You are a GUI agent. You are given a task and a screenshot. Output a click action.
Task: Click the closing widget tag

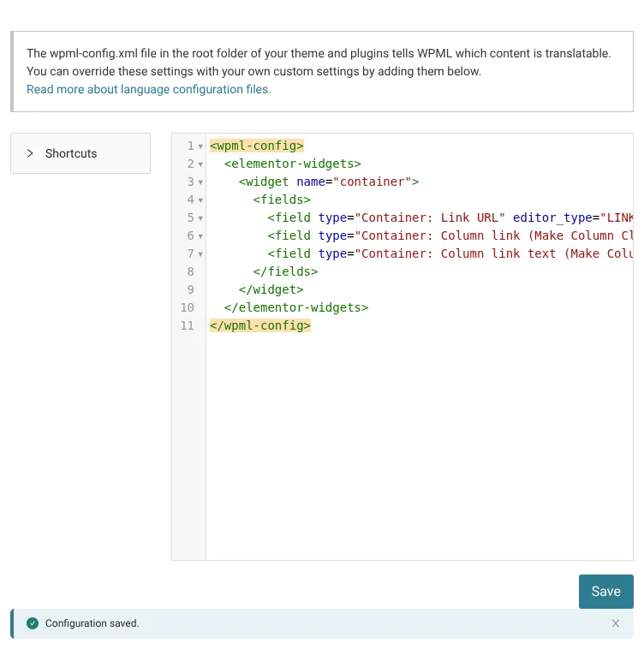click(x=271, y=289)
